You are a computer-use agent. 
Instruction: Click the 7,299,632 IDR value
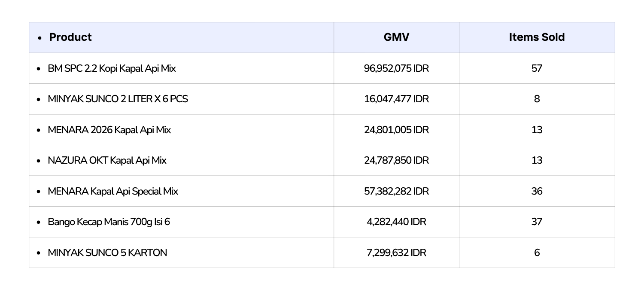pos(396,253)
